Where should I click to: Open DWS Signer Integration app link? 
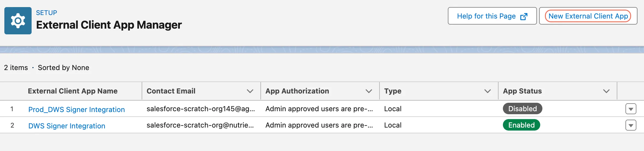tap(67, 126)
